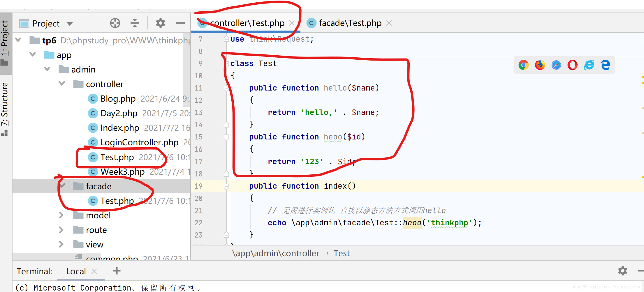Collapse the app folder chevron
Image resolution: width=644 pixels, height=292 pixels.
[x=33, y=54]
